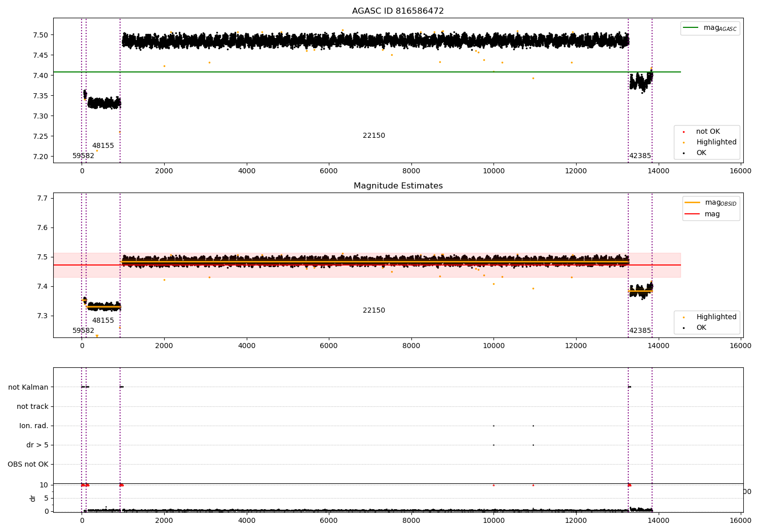
Task: Click the 7.4 y-axis tick in Magnitude Estimates
Action: coord(43,286)
